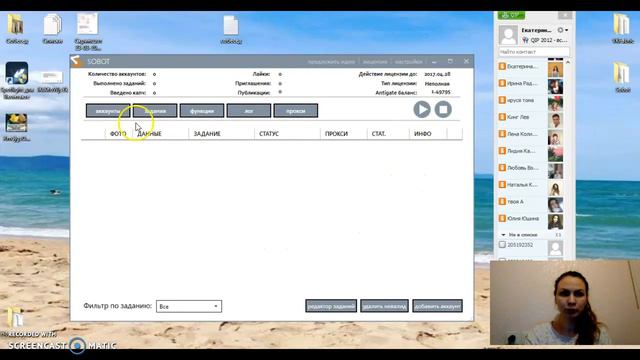Screen dimensions: 640x360
Task: Stop tasks with the round stop button
Action: tap(443, 109)
